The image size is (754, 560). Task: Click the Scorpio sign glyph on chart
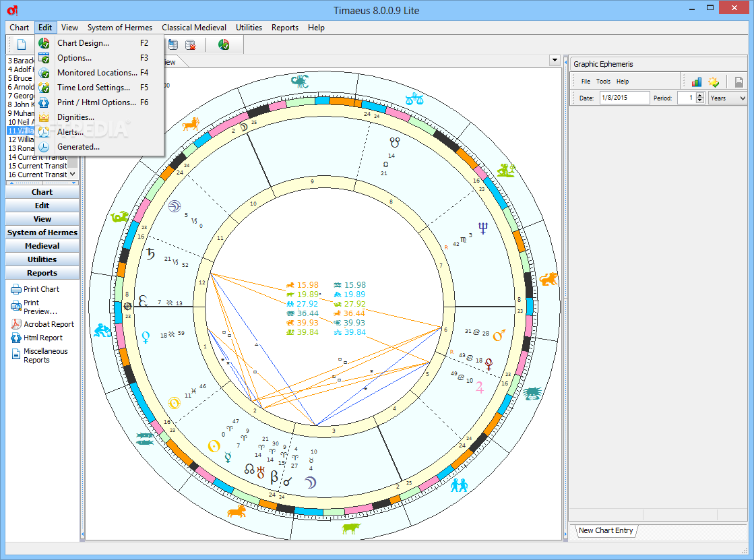[300, 81]
